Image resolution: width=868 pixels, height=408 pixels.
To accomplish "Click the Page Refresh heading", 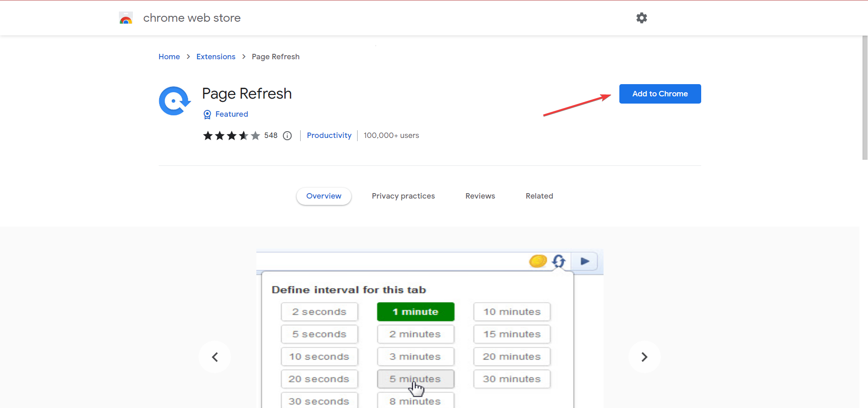I will [247, 94].
